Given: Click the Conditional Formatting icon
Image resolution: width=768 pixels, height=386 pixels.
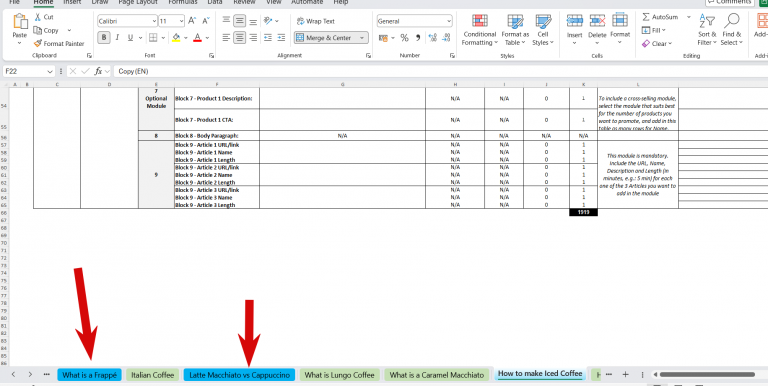Looking at the screenshot, I should coord(480,21).
